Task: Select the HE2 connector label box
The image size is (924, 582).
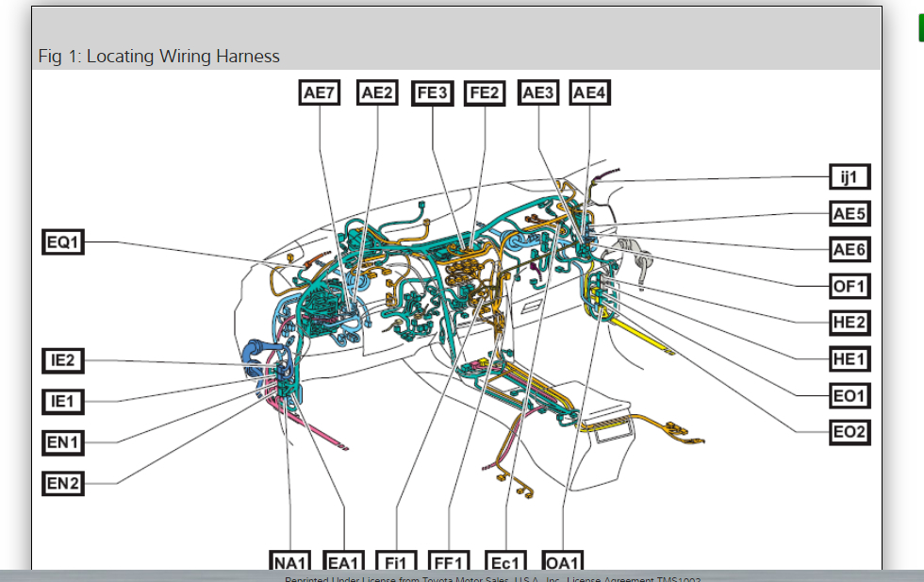Action: pos(850,323)
